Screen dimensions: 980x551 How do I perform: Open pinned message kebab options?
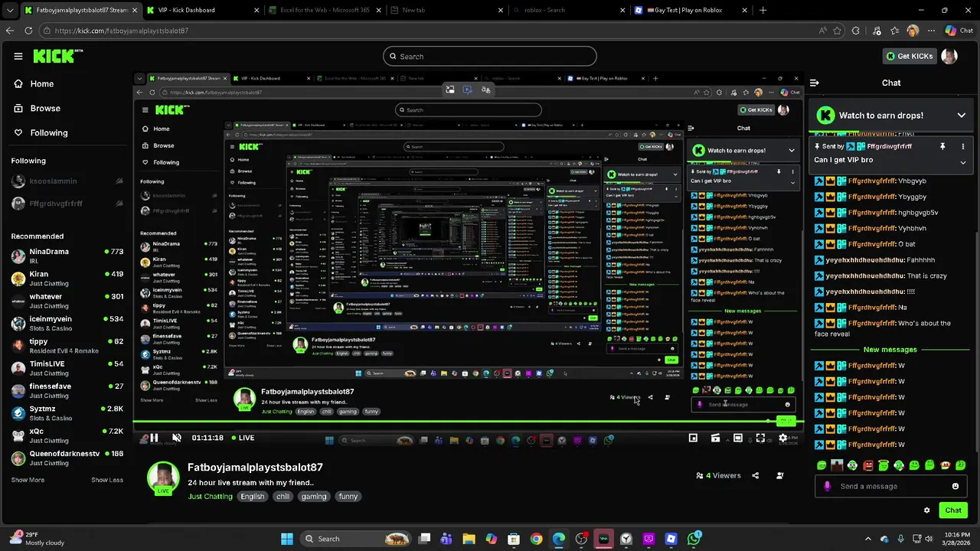tap(963, 146)
